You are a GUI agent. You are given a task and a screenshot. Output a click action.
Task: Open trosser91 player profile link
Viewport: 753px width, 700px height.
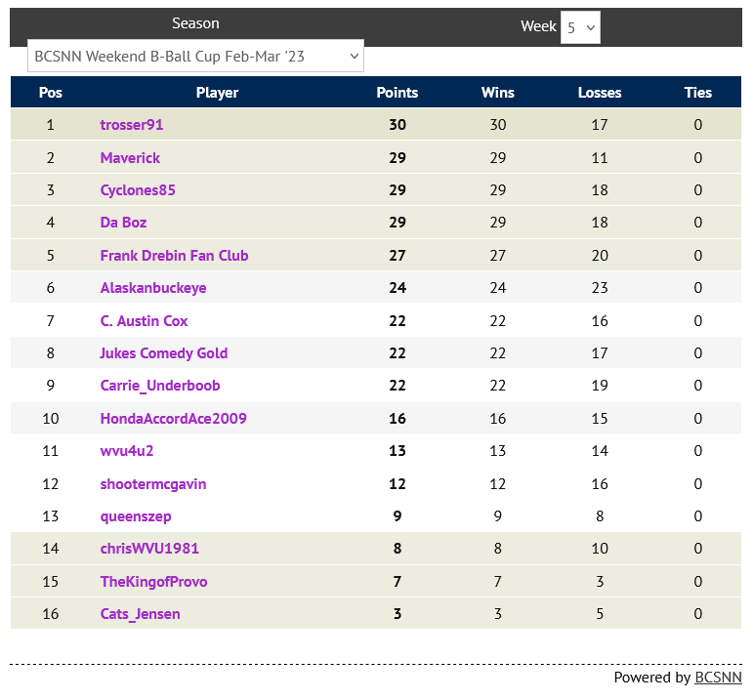click(x=139, y=125)
